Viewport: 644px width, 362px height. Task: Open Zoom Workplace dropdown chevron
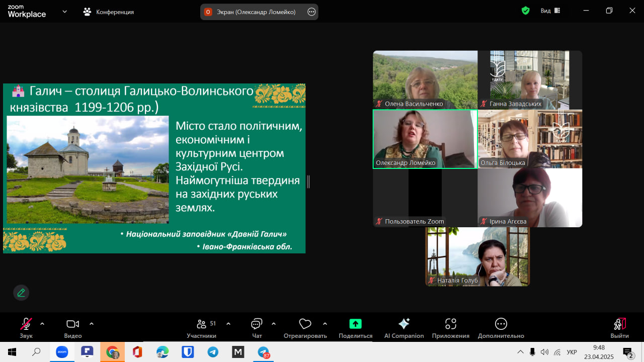pos(64,12)
